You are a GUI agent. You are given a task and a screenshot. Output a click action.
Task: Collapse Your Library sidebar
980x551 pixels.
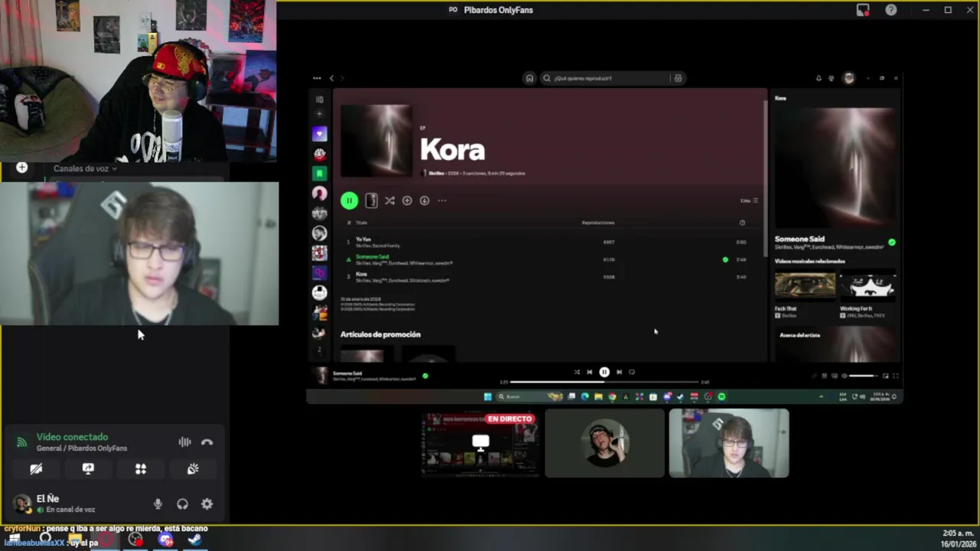pyautogui.click(x=319, y=99)
